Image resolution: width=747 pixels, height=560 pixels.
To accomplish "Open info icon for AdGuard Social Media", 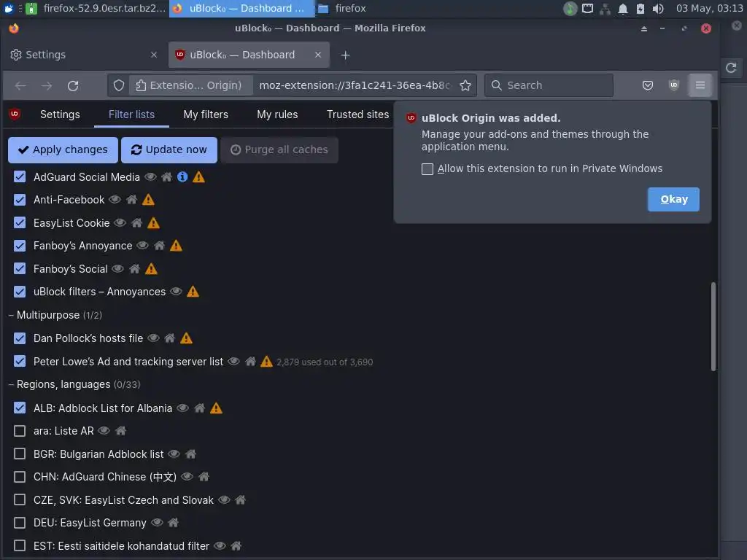I will point(182,177).
